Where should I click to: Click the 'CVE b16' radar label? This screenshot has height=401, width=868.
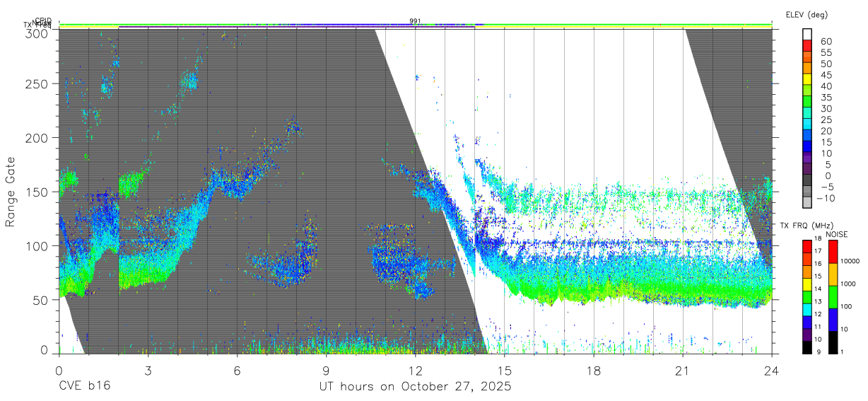click(x=84, y=387)
